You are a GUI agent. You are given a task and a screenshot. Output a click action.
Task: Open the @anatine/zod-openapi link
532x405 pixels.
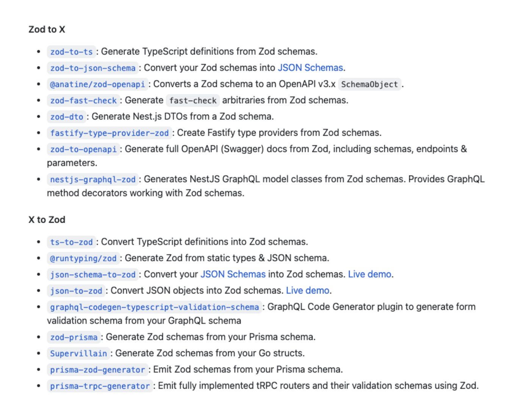pyautogui.click(x=97, y=84)
